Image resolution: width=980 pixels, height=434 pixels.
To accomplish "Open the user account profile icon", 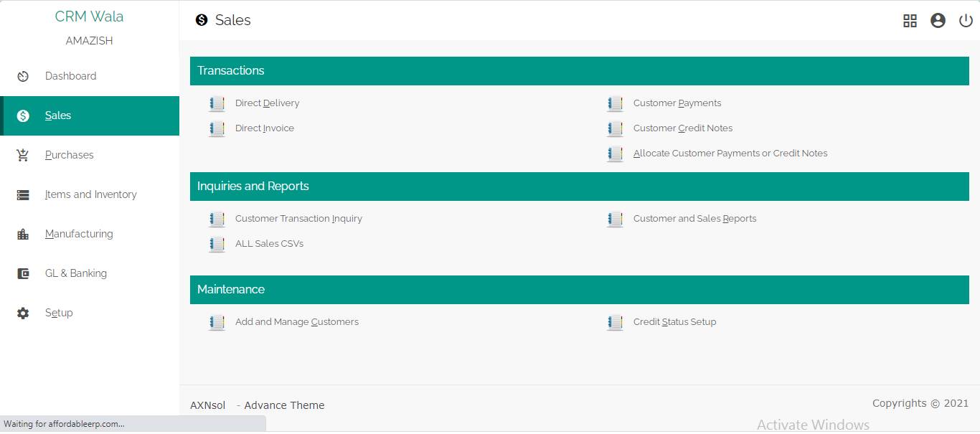I will coord(938,21).
